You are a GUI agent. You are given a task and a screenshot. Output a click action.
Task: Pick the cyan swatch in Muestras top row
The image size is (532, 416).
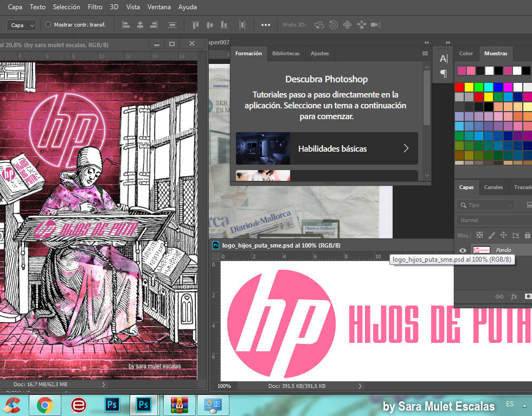click(x=489, y=87)
